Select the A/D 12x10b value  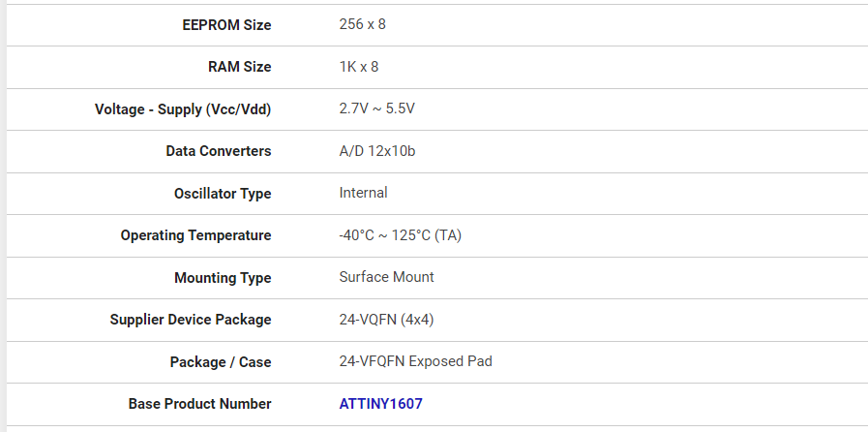click(x=376, y=151)
